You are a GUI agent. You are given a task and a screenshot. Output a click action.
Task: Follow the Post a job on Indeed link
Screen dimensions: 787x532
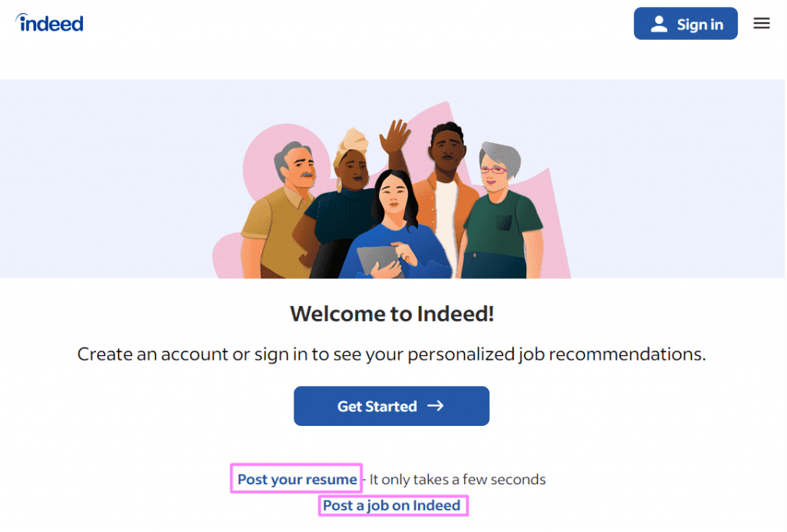(x=393, y=505)
